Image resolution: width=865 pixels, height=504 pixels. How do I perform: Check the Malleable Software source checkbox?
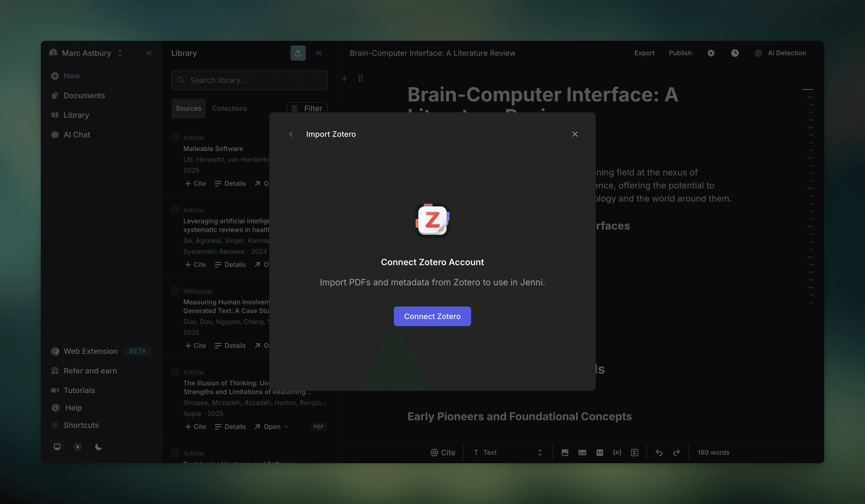tap(175, 137)
